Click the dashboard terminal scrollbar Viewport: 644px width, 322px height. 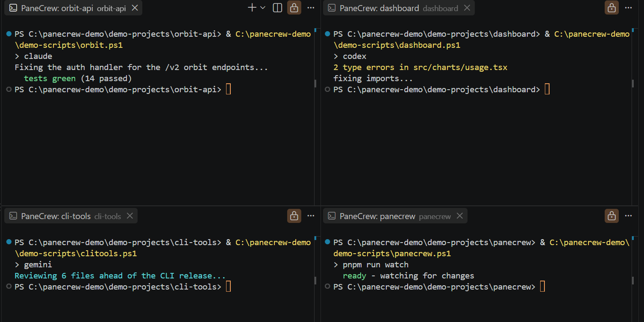pos(633,84)
